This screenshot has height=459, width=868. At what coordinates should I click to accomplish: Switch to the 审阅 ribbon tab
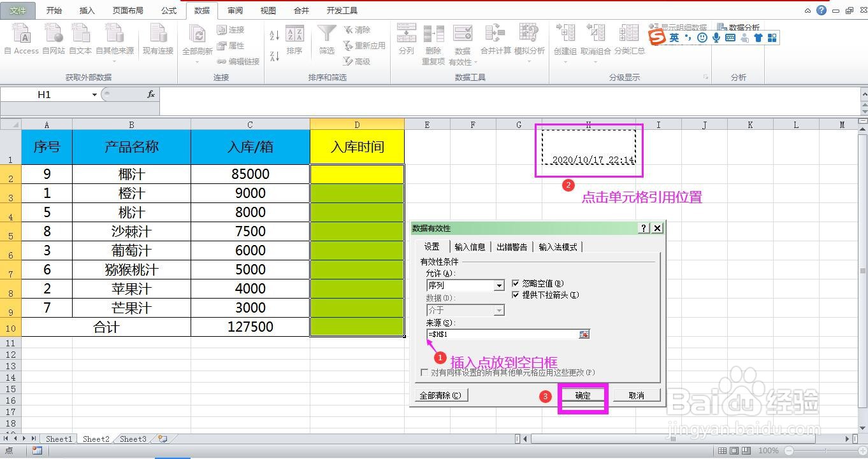coord(235,10)
